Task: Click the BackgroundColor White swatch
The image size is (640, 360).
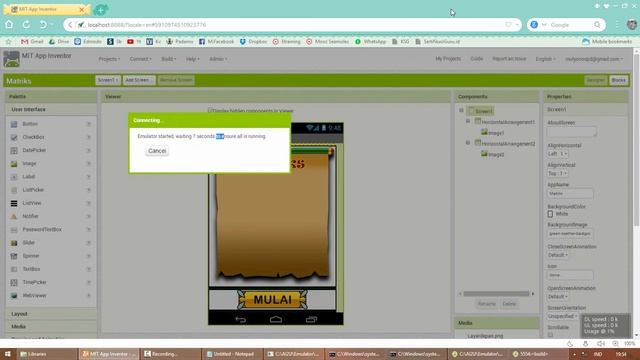Action: [550, 214]
